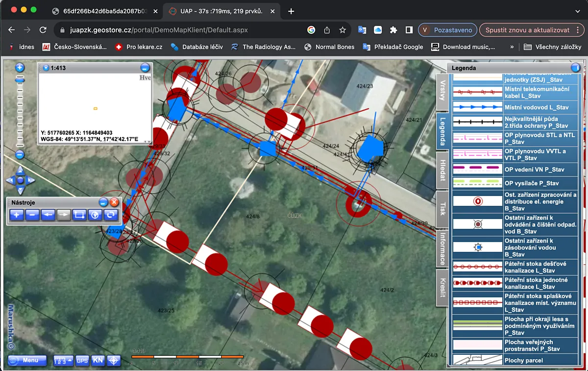Go to previous map view in Nástroje
The width and height of the screenshot is (588, 371).
click(x=48, y=215)
